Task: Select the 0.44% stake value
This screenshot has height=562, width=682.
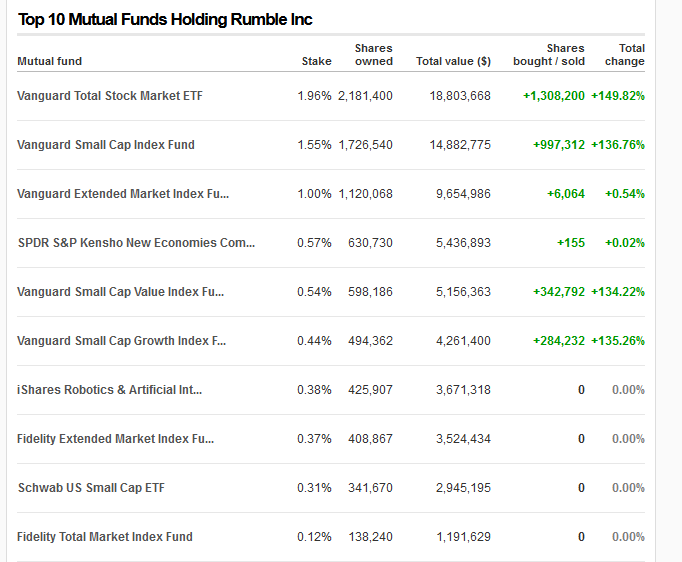Action: (314, 341)
